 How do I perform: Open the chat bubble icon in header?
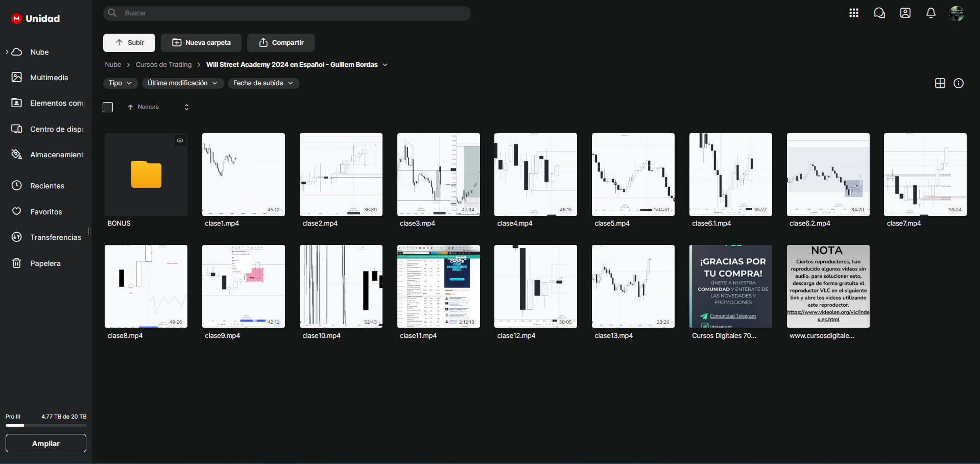(x=879, y=13)
